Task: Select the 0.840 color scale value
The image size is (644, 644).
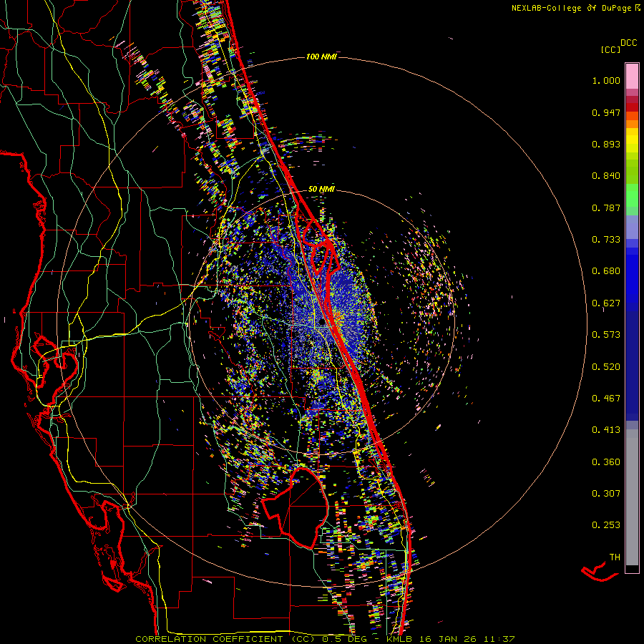Action: [606, 176]
